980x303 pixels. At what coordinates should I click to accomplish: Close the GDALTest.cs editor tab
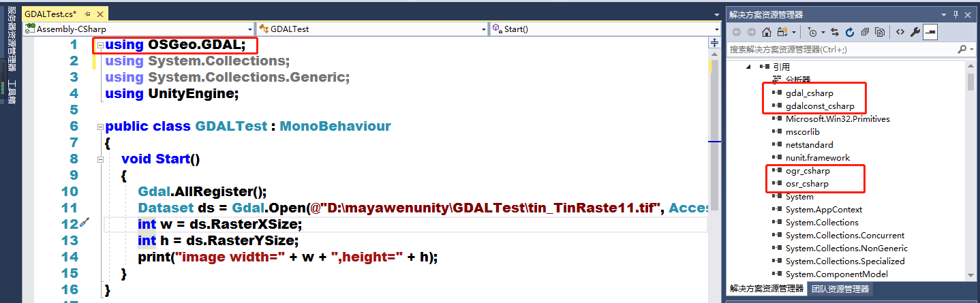[100, 14]
